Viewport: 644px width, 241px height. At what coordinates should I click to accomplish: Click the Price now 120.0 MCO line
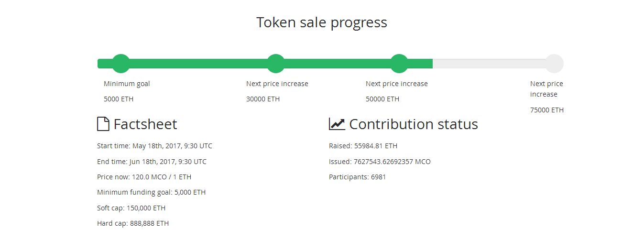[144, 177]
